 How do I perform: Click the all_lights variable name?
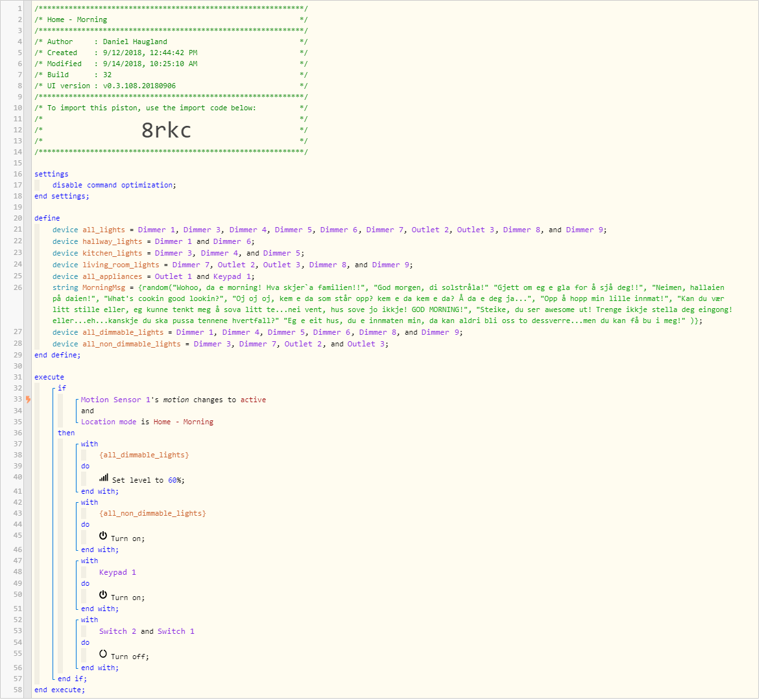[104, 230]
